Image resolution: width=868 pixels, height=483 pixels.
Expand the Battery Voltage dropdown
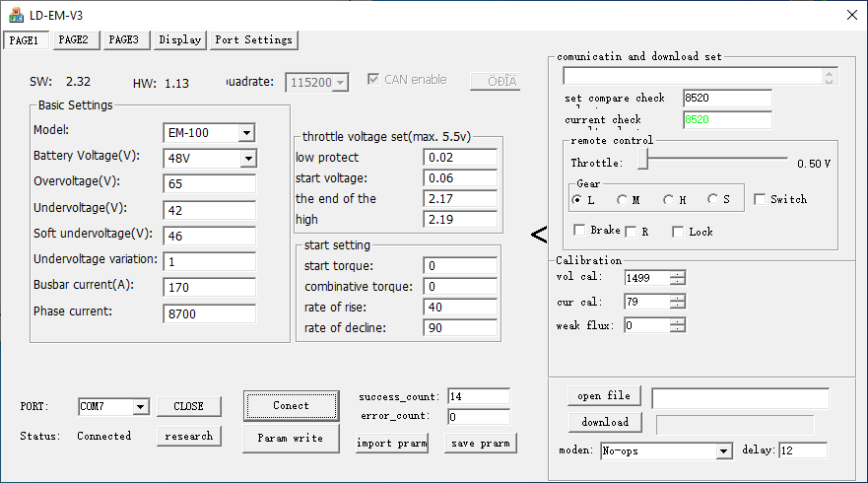pyautogui.click(x=246, y=158)
